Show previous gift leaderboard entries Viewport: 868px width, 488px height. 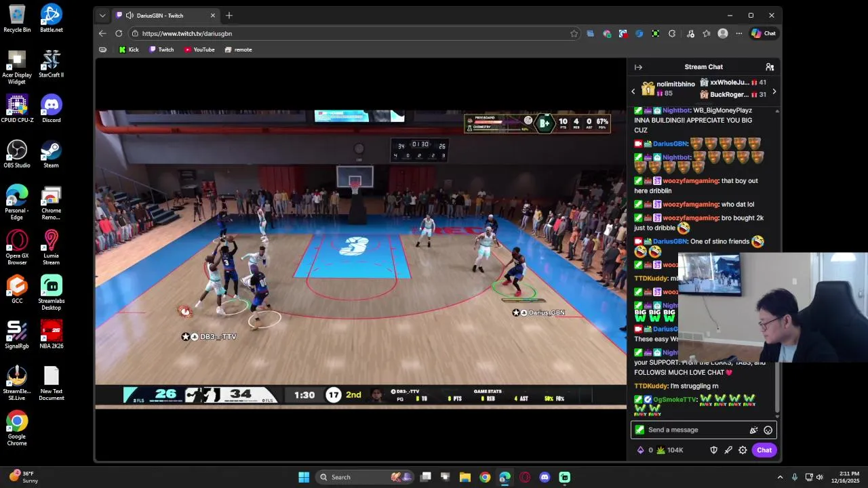click(633, 91)
